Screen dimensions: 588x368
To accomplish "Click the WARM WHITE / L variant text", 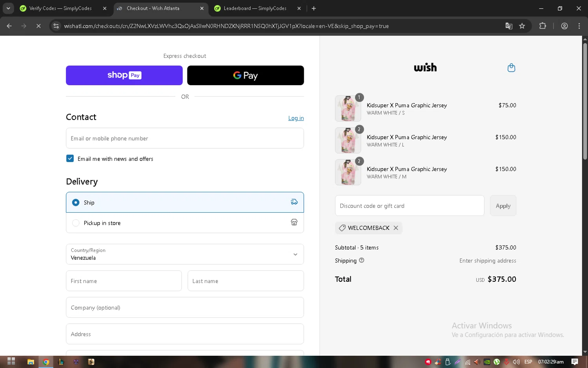I will click(385, 145).
